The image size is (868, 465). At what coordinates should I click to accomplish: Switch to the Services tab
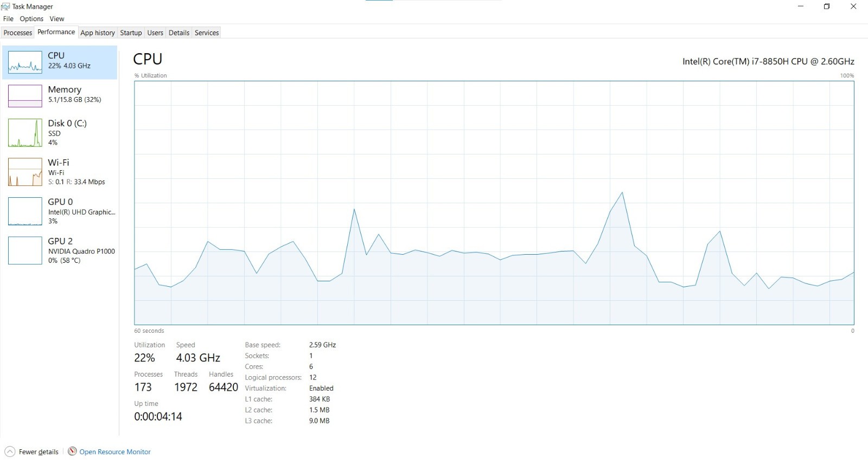[x=207, y=33]
